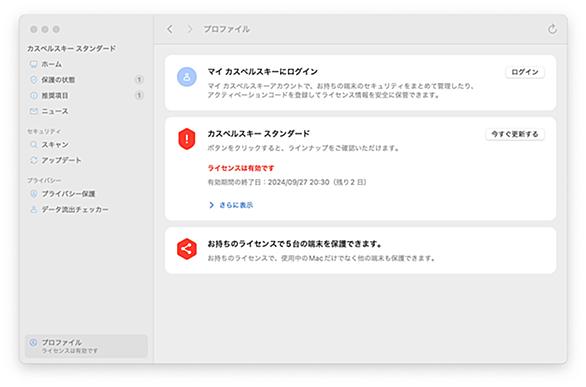Open プライバシー保護 in the sidebar
Image resolution: width=586 pixels, height=387 pixels.
point(86,194)
